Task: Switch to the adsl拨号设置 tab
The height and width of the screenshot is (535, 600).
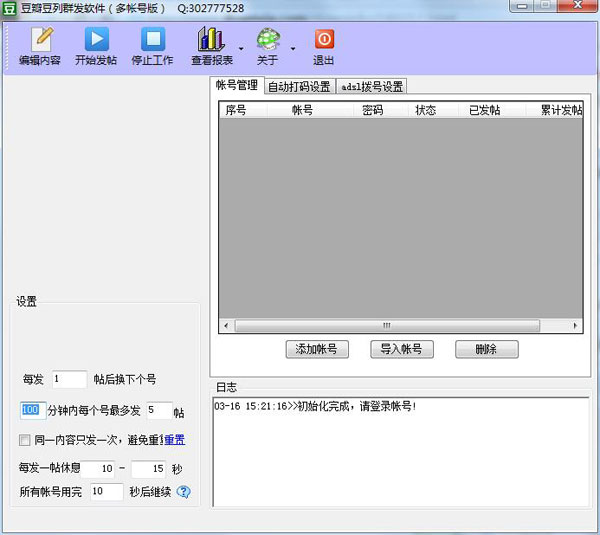Action: 372,86
